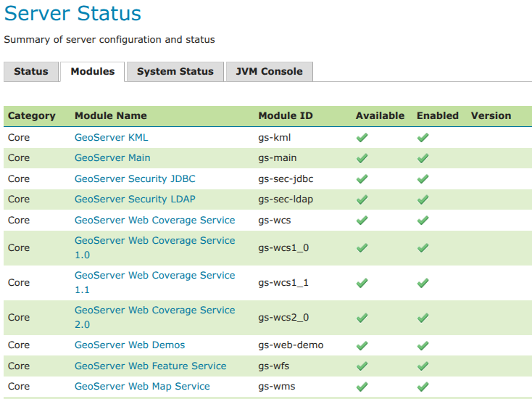532x399 pixels.
Task: Open GeoServer Web Coverage Service 2.0 link
Action: (x=154, y=317)
